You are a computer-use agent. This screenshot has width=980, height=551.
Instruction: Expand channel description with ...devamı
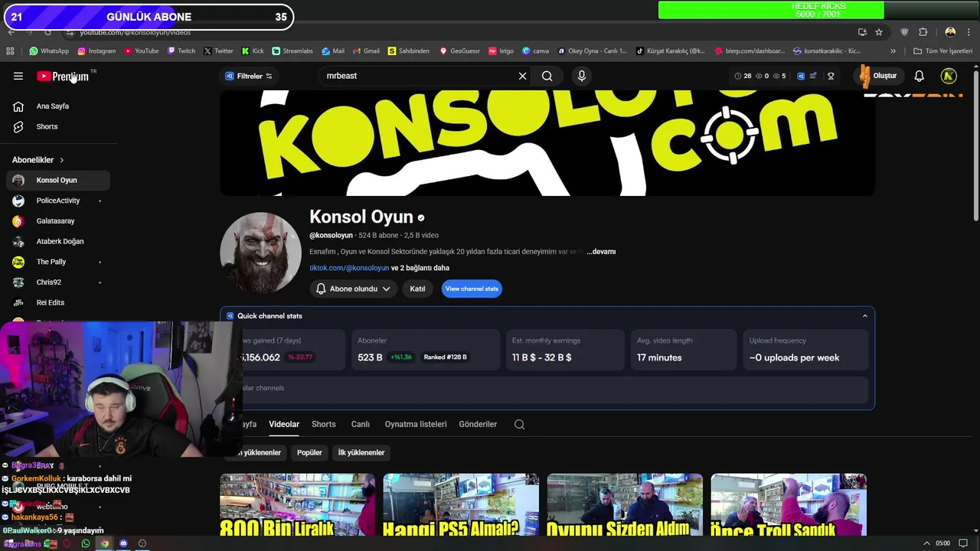601,252
